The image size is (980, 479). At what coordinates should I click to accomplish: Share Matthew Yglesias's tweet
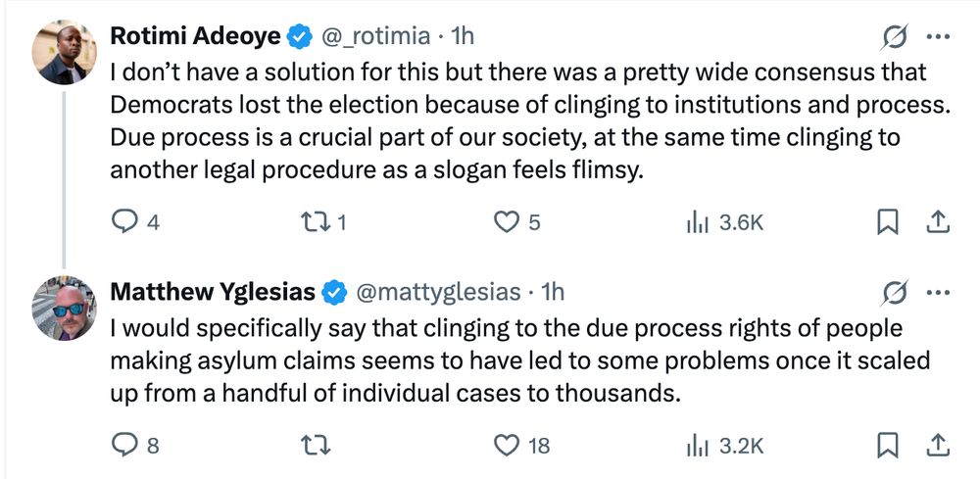(x=938, y=446)
